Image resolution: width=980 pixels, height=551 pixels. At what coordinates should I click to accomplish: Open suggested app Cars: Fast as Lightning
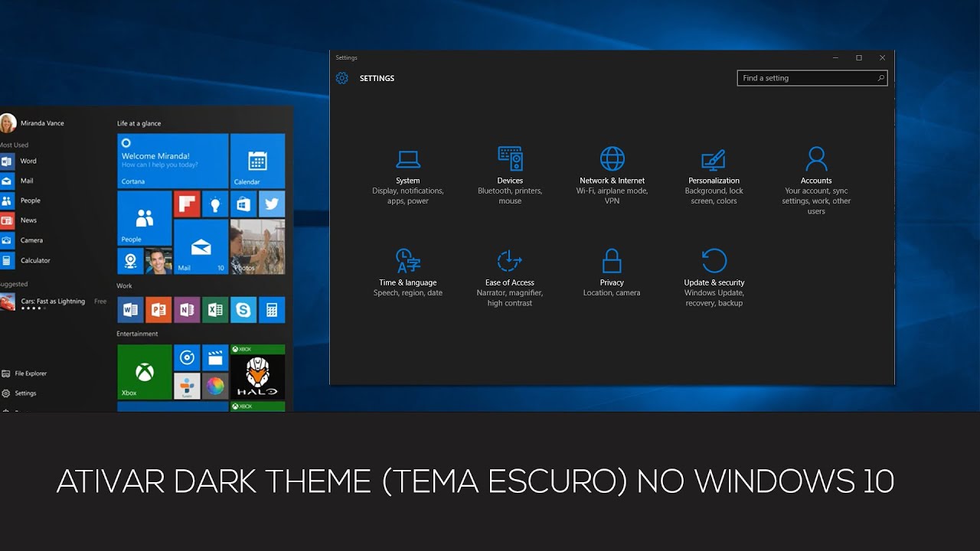coord(54,302)
